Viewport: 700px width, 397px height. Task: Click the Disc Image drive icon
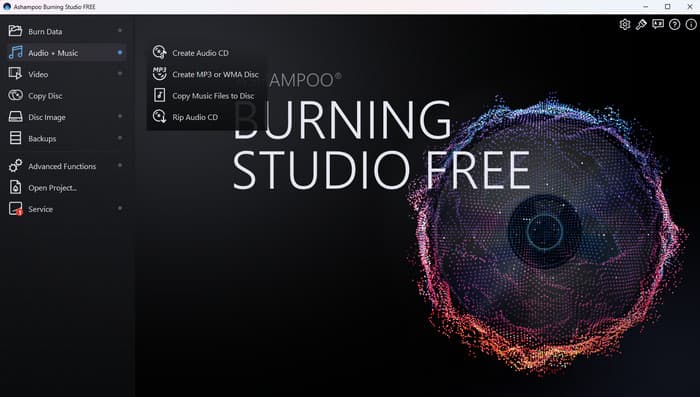pos(15,117)
